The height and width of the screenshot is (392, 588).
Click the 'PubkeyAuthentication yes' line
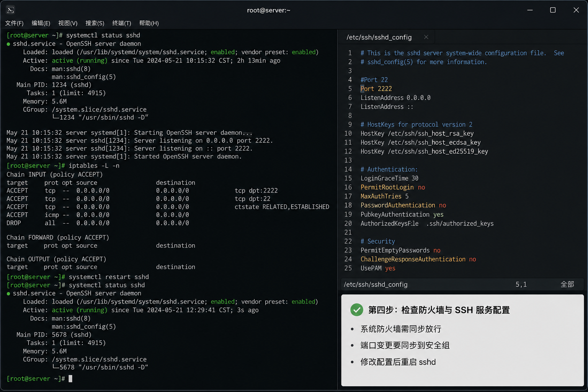click(402, 214)
